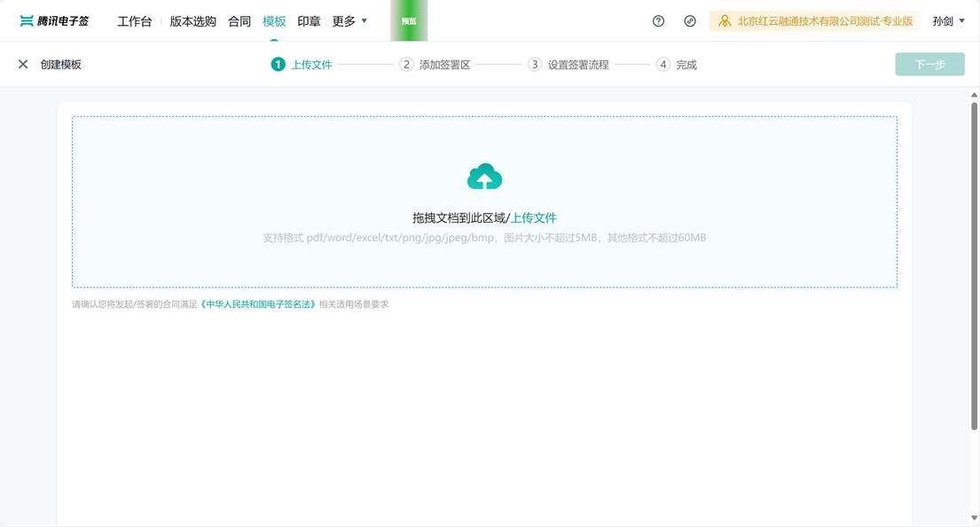Click the Tencent E-Sign logo

tap(54, 21)
